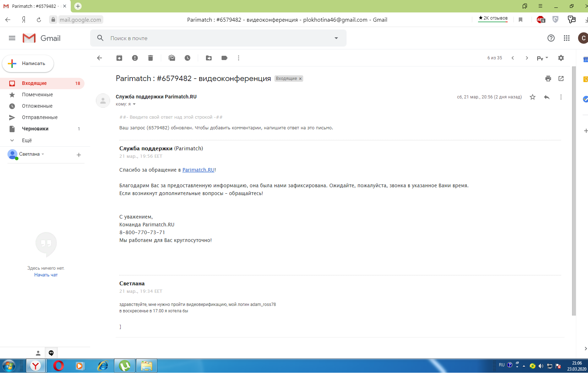
Task: Toggle the main menu hamburger
Action: (12, 38)
